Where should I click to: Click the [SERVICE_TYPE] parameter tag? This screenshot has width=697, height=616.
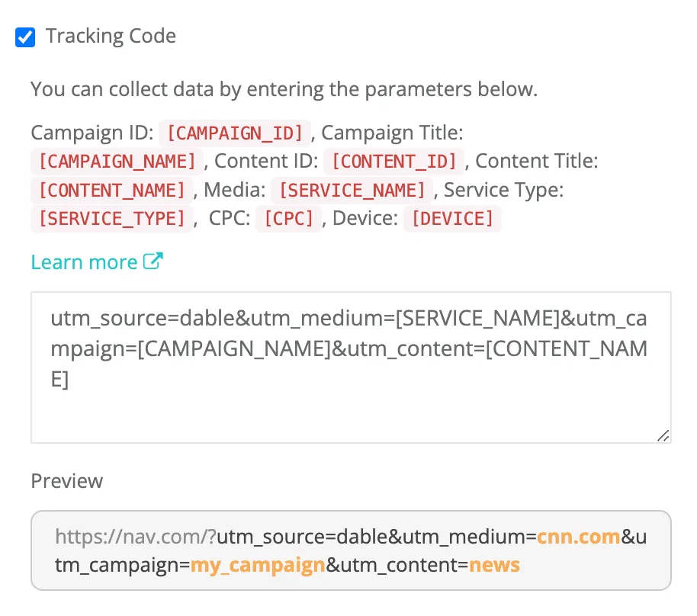pos(112,219)
